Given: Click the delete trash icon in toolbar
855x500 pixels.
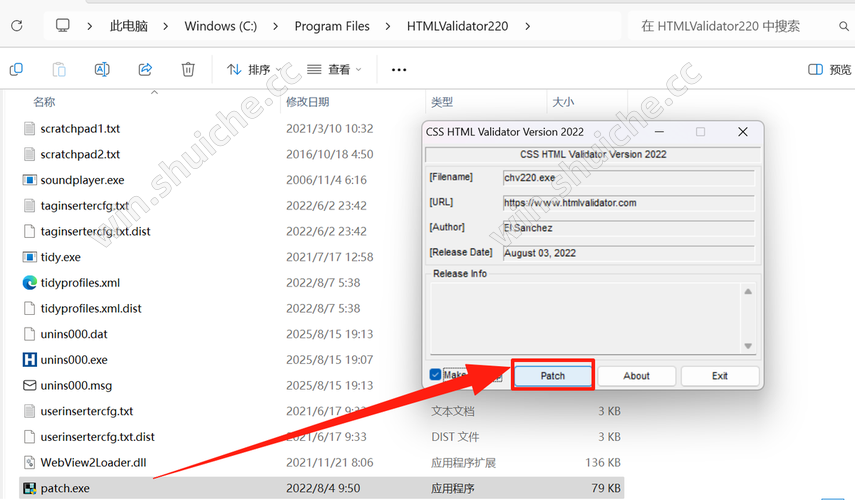Looking at the screenshot, I should [188, 69].
